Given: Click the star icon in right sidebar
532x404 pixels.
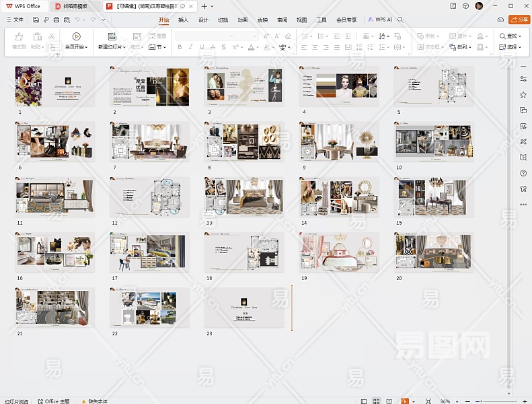Looking at the screenshot, I should coord(523,95).
